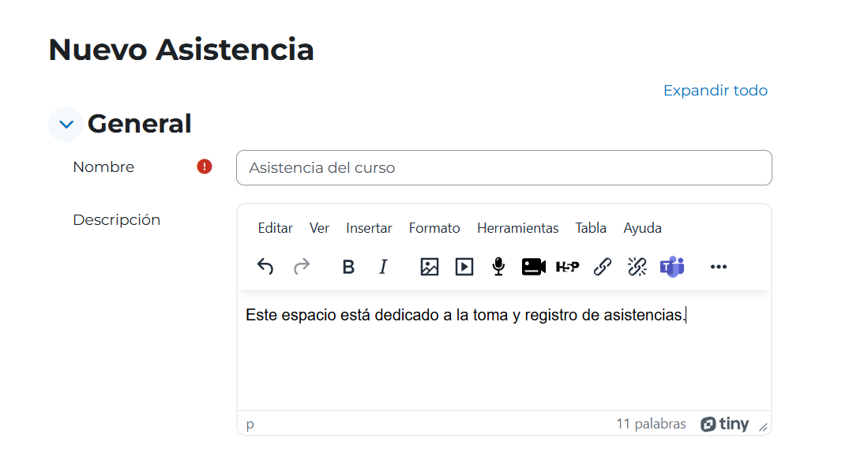Open the Herramientas menu
Screen dimensions: 868x449
point(517,228)
